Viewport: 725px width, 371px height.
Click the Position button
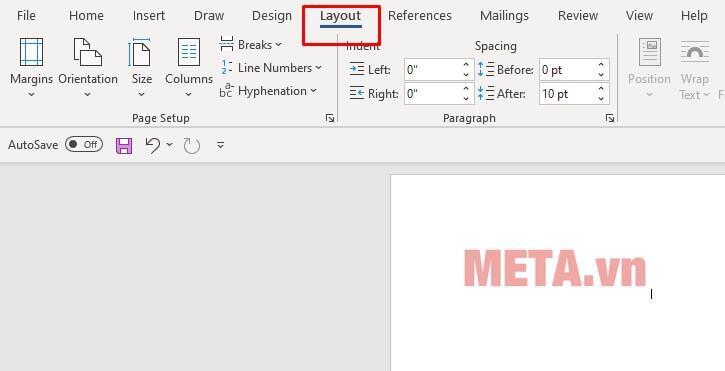click(x=649, y=68)
